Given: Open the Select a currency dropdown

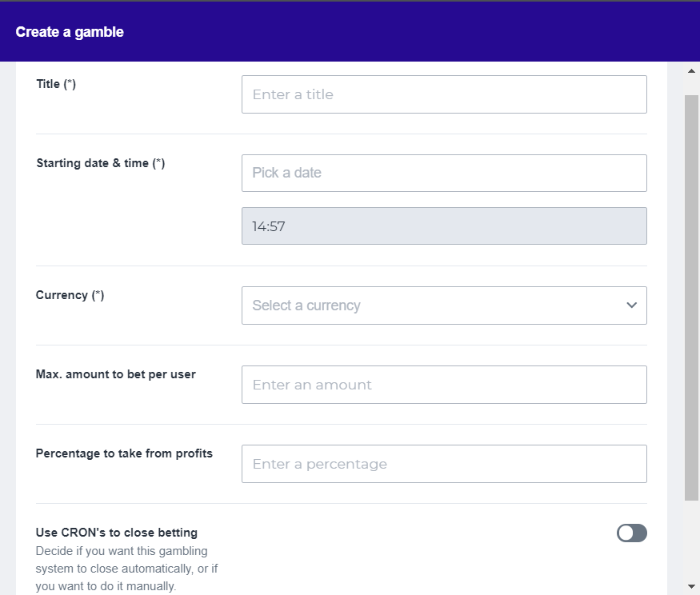Looking at the screenshot, I should tap(432, 305).
